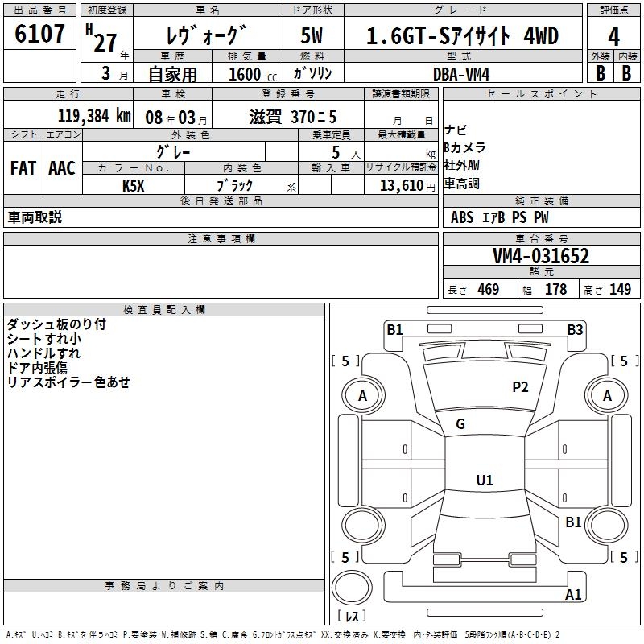Select the spare tire circle above レス
This screenshot has height=644, width=644.
[x=352, y=587]
